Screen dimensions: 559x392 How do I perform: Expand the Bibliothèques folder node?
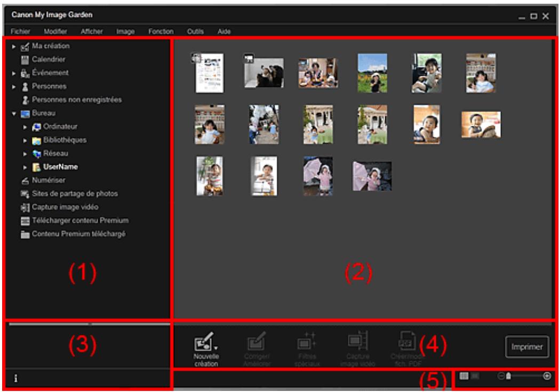(x=25, y=140)
